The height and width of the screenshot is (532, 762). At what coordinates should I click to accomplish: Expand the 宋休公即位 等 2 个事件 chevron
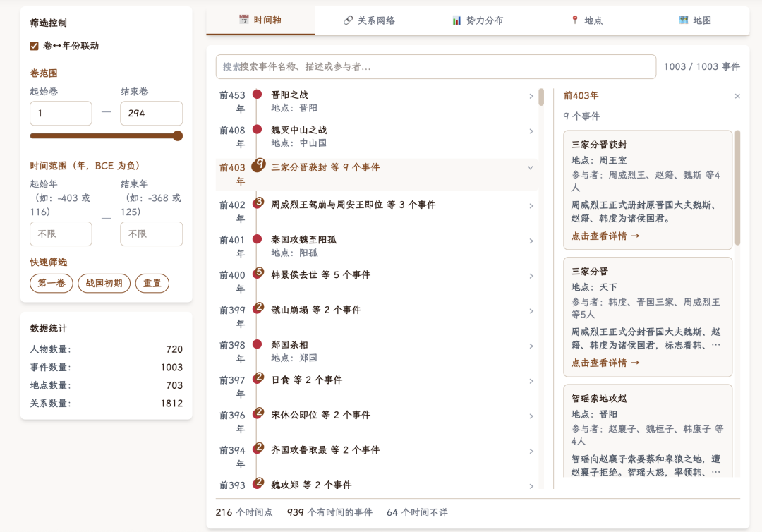pos(531,416)
